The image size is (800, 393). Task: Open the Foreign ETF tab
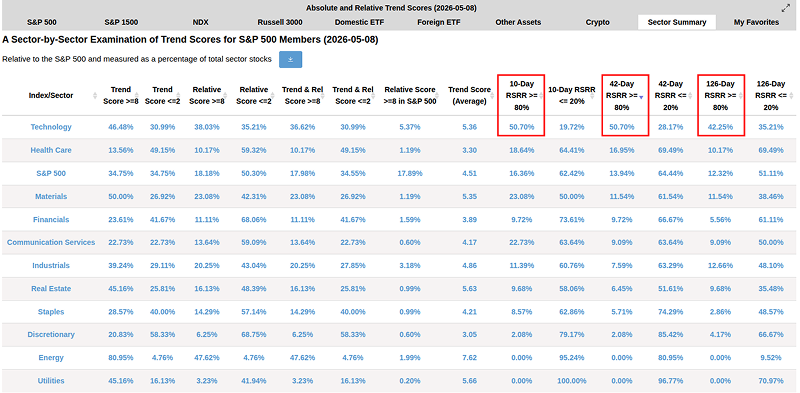(x=438, y=22)
